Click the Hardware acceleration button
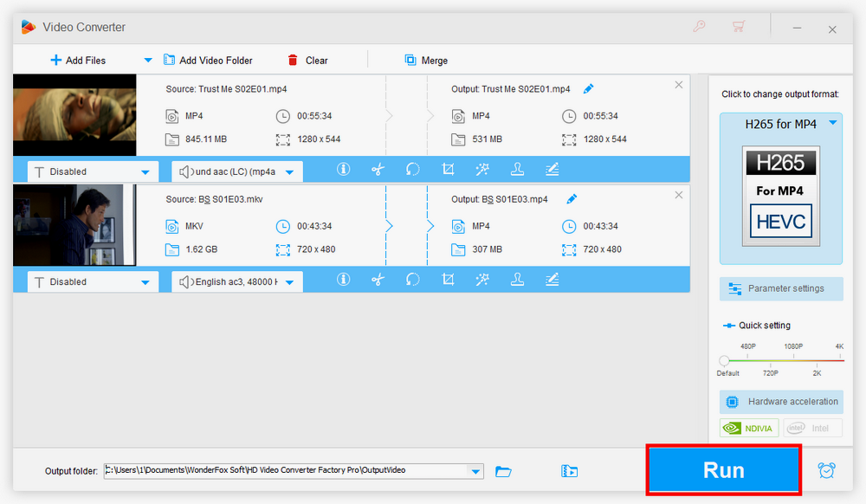 pyautogui.click(x=781, y=402)
